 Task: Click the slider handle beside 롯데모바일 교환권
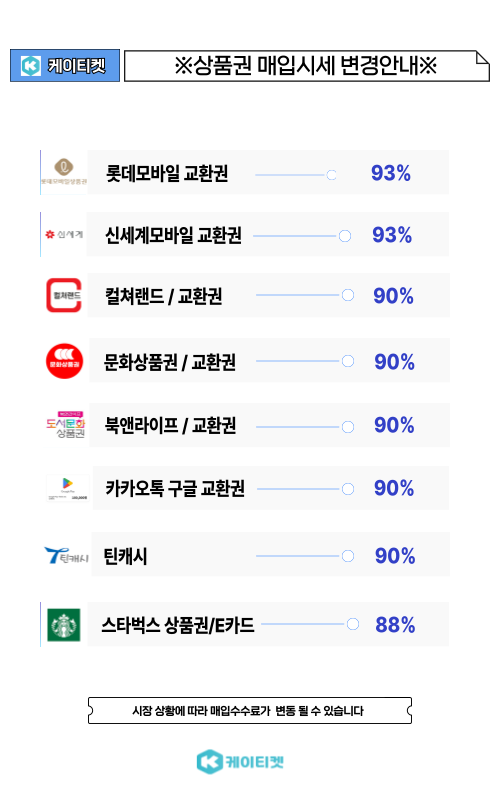click(332, 175)
